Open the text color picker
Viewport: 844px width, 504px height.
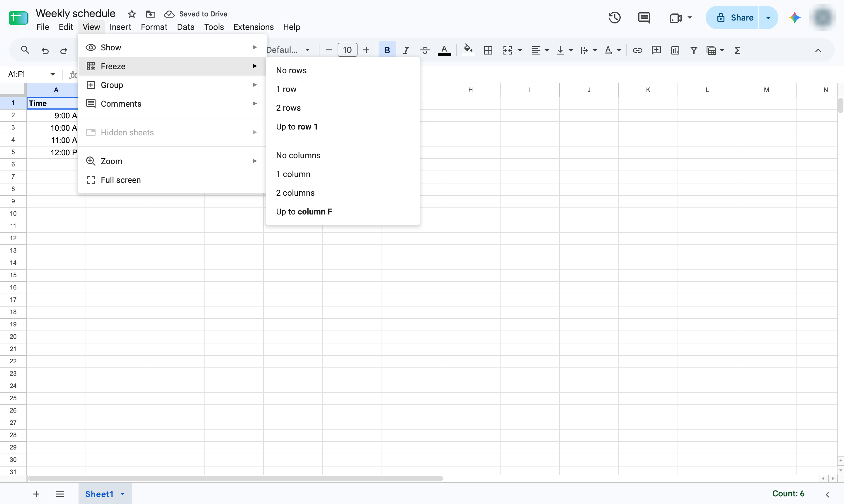click(444, 50)
